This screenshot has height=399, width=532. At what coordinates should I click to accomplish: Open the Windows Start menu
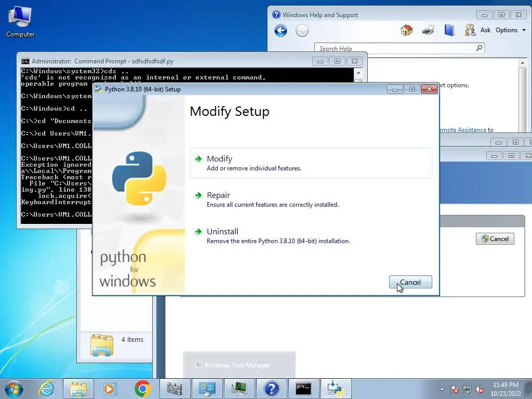(14, 389)
